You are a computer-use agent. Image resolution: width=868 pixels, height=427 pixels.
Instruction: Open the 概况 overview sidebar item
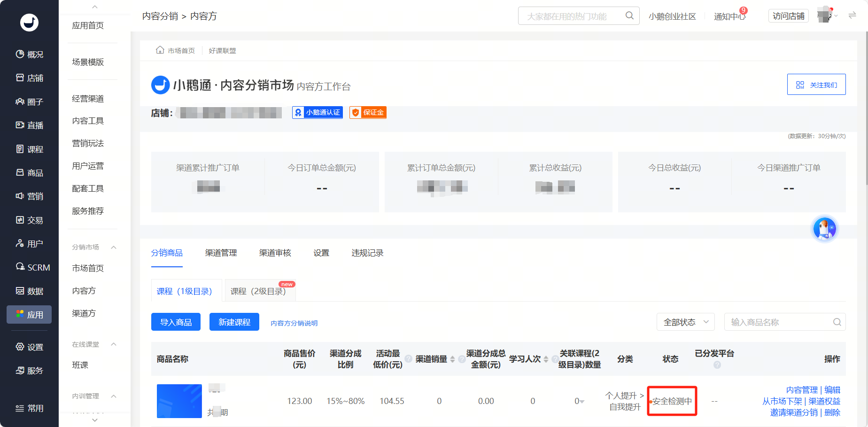[29, 54]
